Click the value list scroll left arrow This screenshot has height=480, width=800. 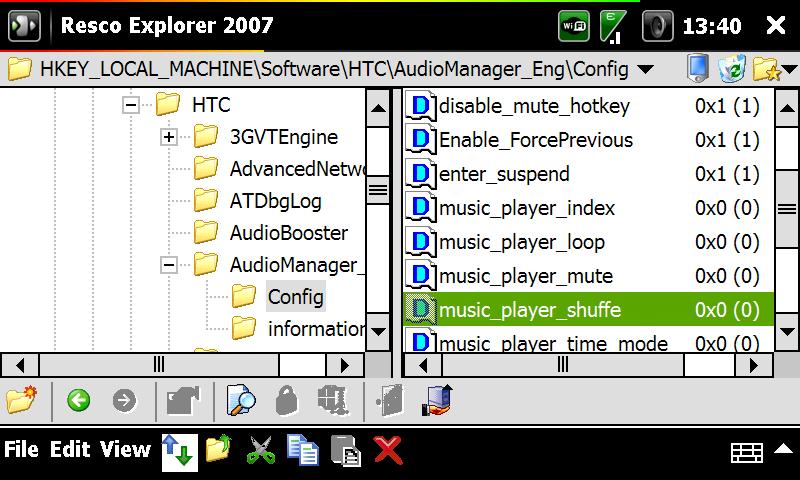[x=422, y=365]
